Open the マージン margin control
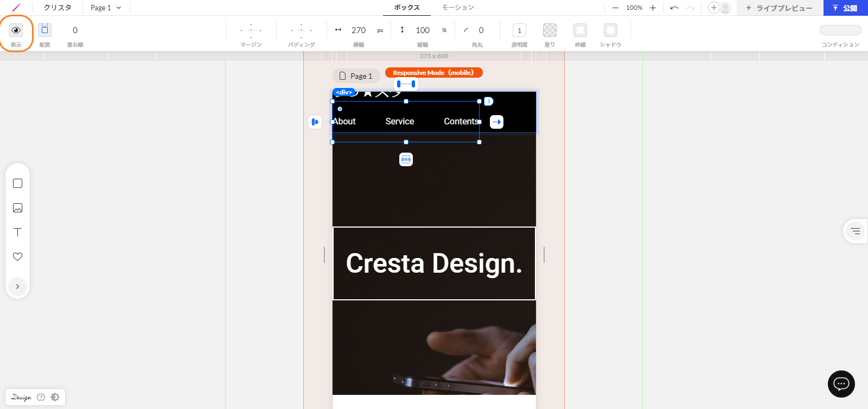Viewport: 868px width, 409px height. (251, 30)
